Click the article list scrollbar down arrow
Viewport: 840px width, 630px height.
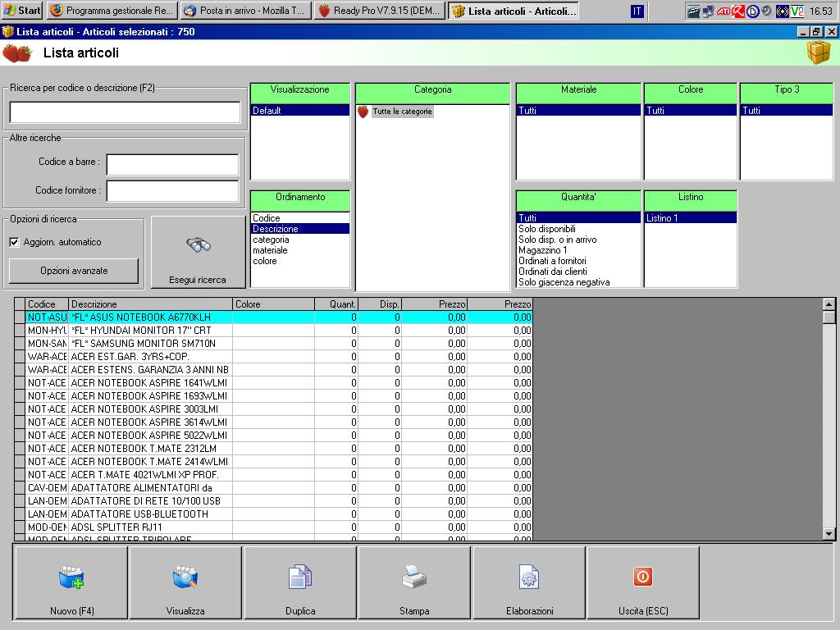click(829, 534)
